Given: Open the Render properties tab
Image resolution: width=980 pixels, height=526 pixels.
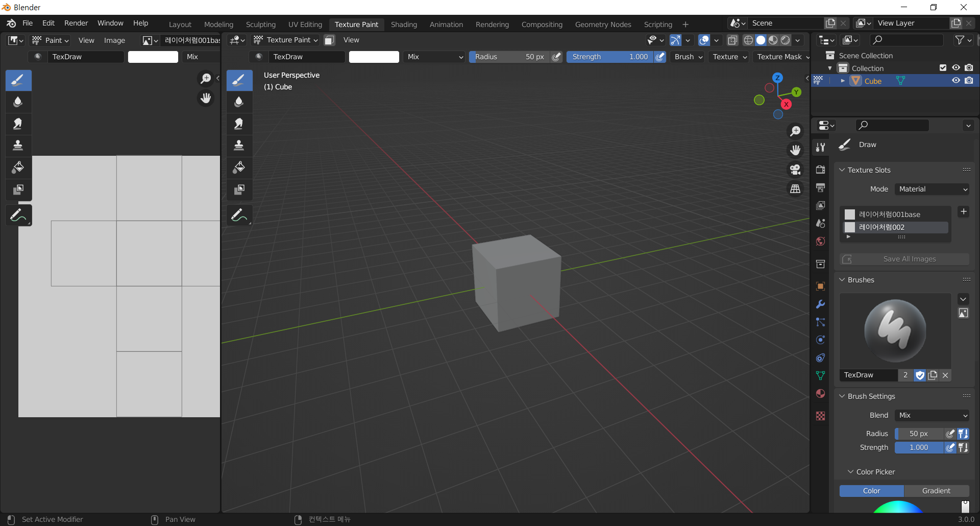Looking at the screenshot, I should (x=820, y=170).
